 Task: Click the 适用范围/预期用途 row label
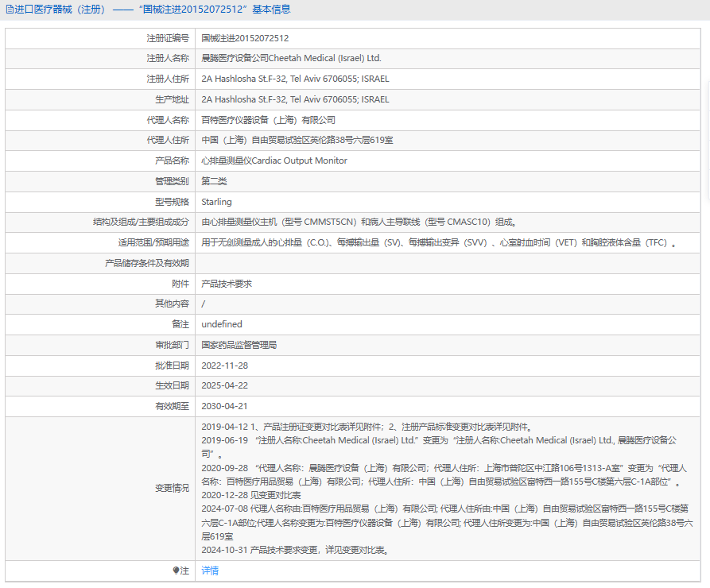tap(153, 242)
